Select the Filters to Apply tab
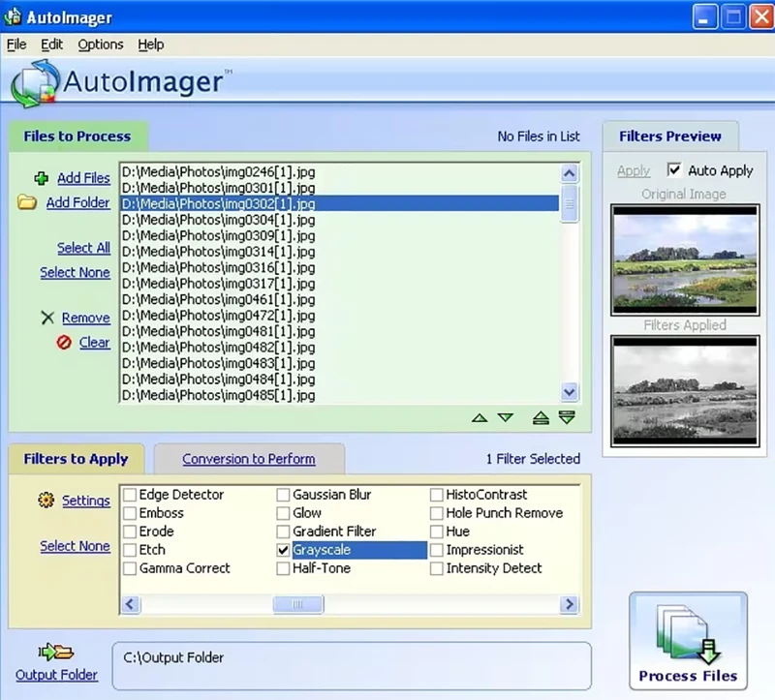Viewport: 775px width, 700px height. (77, 459)
